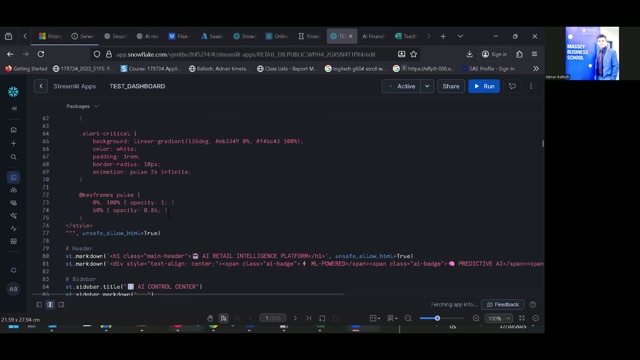Click the help question mark beside Feedback
Viewport: 640px width, 360px height.
(x=533, y=304)
